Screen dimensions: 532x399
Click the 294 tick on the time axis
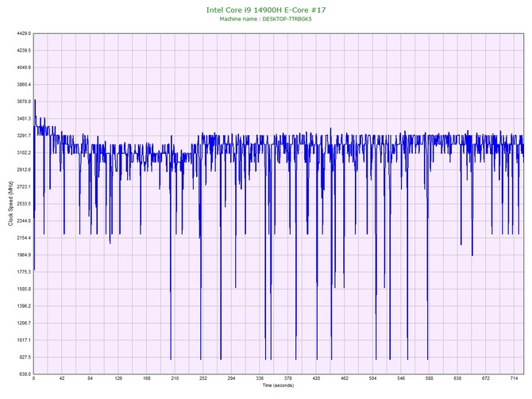tap(231, 378)
